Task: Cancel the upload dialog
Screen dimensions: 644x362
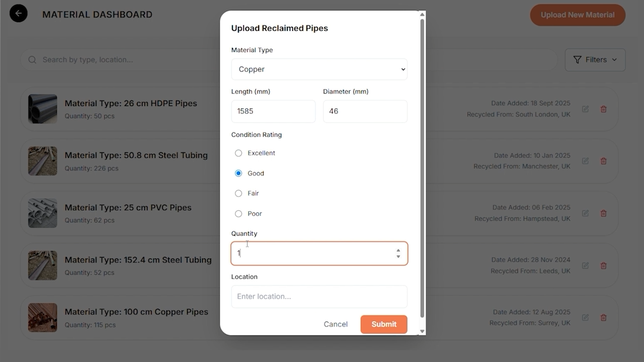Action: pos(336,324)
